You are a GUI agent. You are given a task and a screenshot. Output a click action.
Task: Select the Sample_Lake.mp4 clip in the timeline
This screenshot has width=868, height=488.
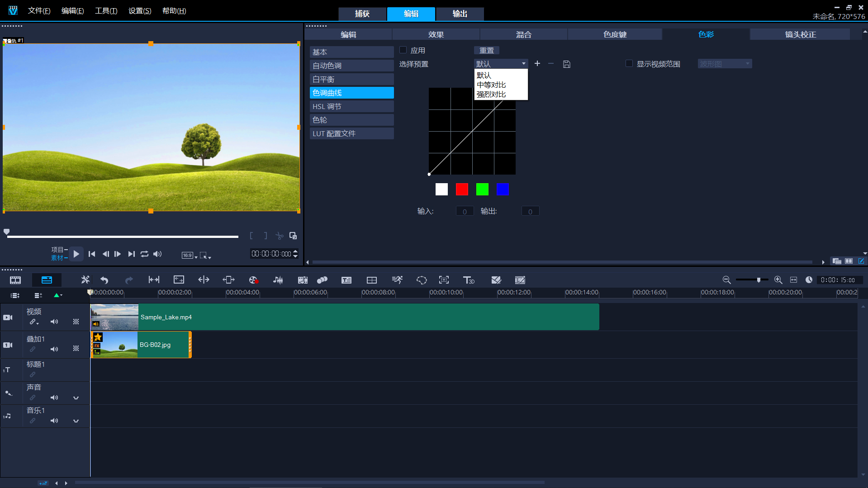point(345,317)
